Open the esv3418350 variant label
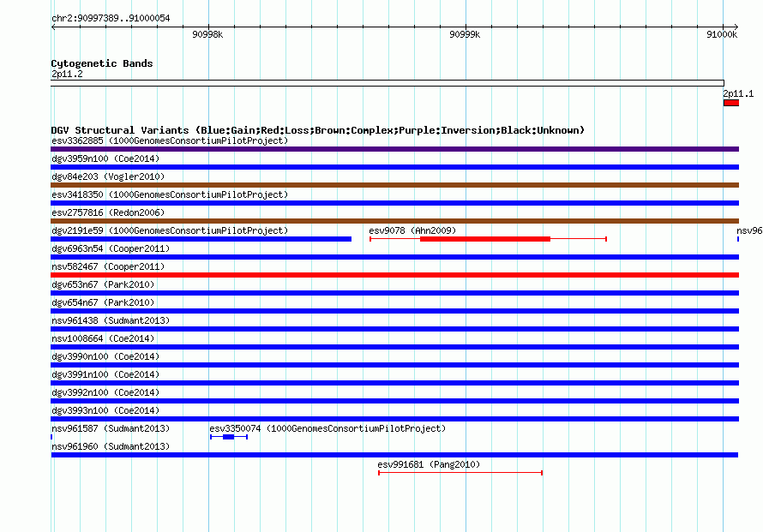Screen dimensions: 763x532 point(170,194)
